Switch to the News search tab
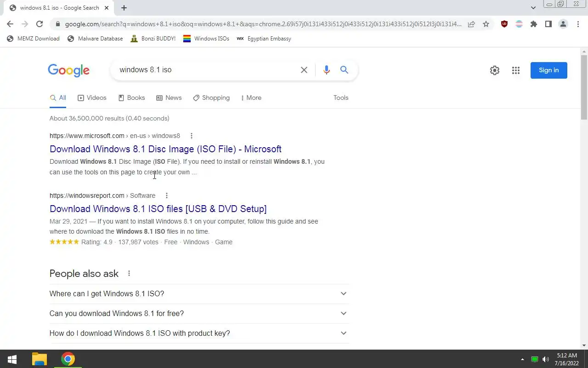The width and height of the screenshot is (588, 368). (169, 98)
